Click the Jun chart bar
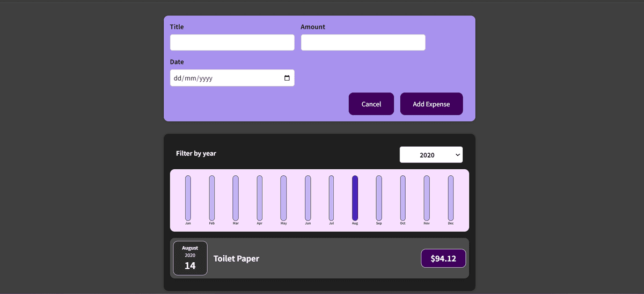Screen dimensions: 644x294 308,198
